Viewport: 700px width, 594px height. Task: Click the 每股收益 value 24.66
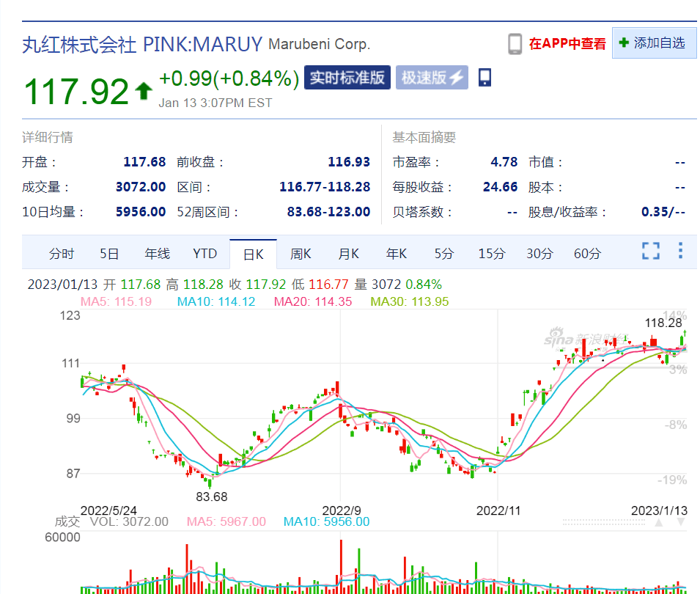500,187
